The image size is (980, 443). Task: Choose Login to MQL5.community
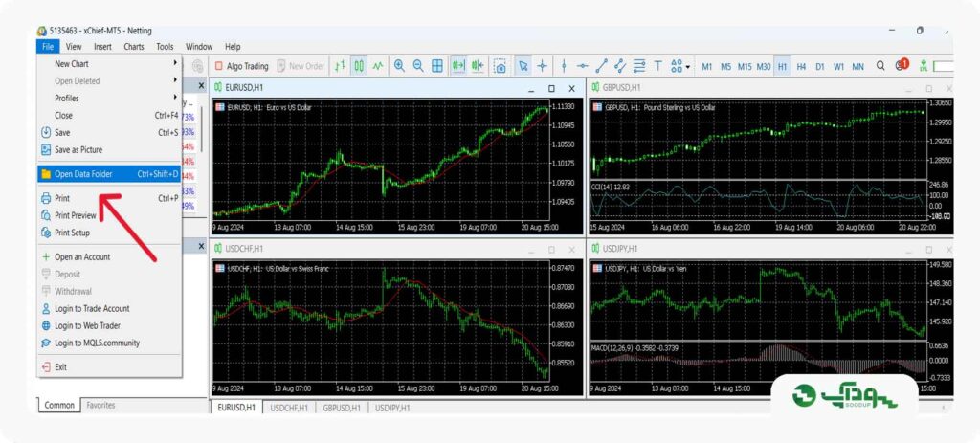coord(109,343)
